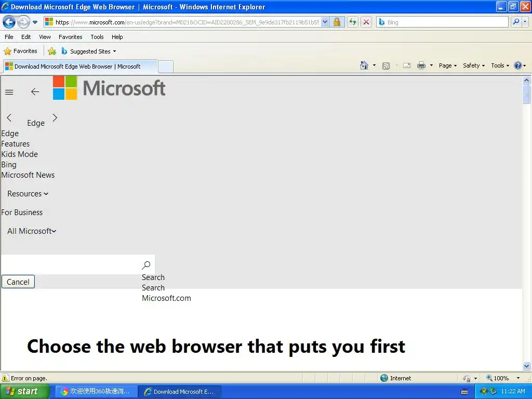Open the View menu
532x399 pixels.
point(45,37)
